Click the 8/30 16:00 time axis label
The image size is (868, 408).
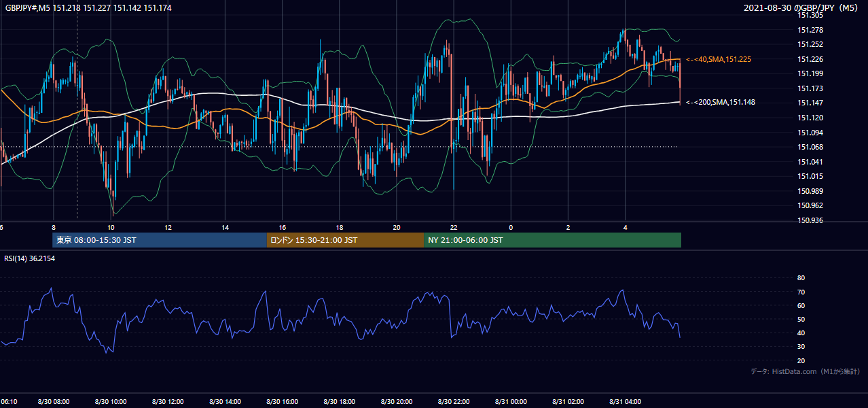point(282,402)
